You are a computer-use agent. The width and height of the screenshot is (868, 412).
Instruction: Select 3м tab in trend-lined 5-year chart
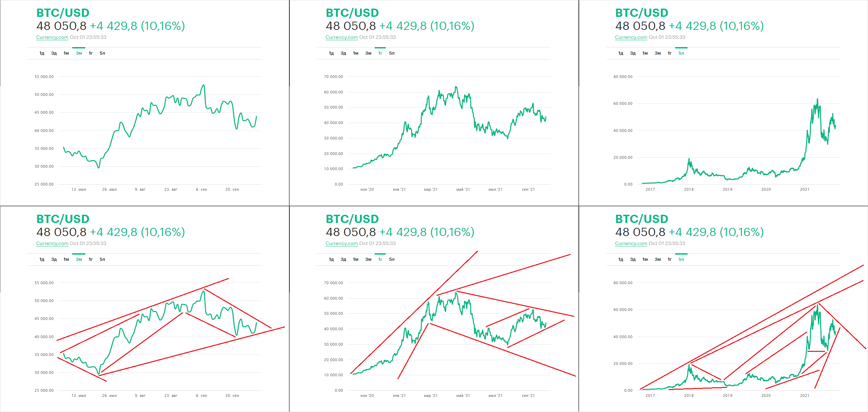pyautogui.click(x=658, y=259)
